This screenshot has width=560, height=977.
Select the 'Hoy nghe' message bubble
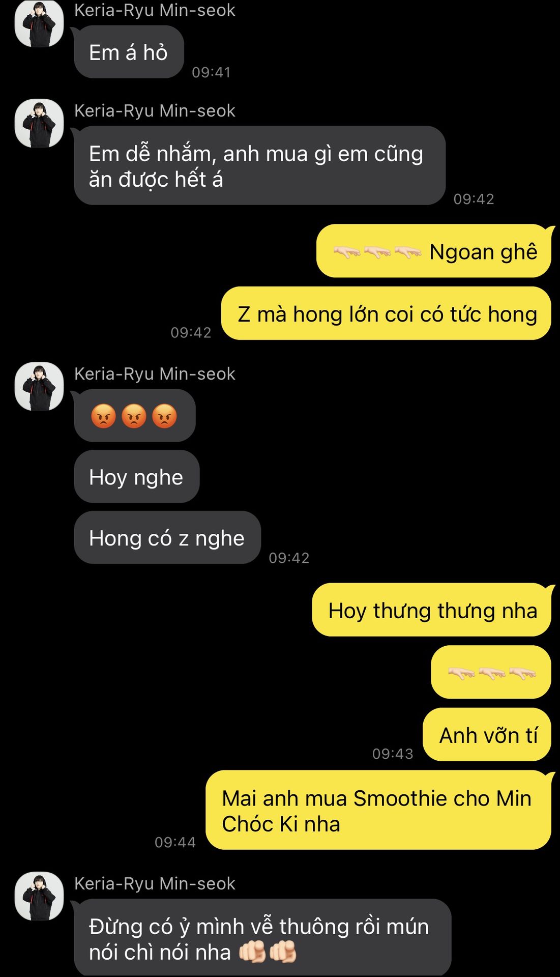[x=137, y=477]
